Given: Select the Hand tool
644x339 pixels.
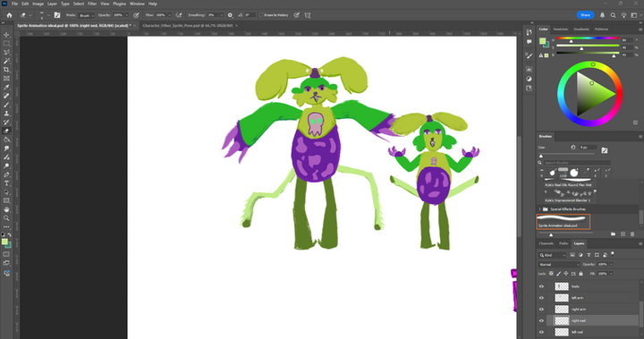Looking at the screenshot, I should tap(6, 209).
